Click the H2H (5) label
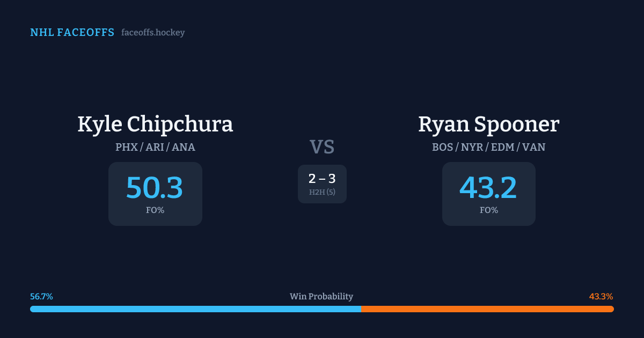This screenshot has width=644, height=338. 322,192
